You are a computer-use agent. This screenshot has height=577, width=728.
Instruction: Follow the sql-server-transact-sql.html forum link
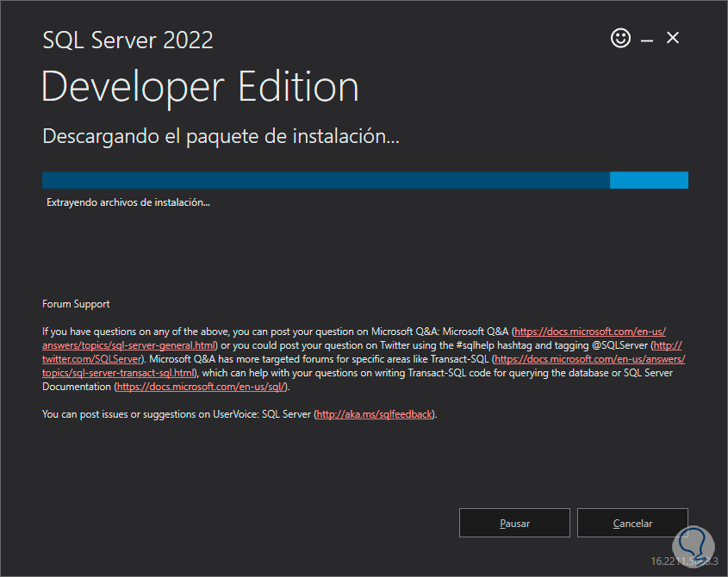click(x=119, y=373)
